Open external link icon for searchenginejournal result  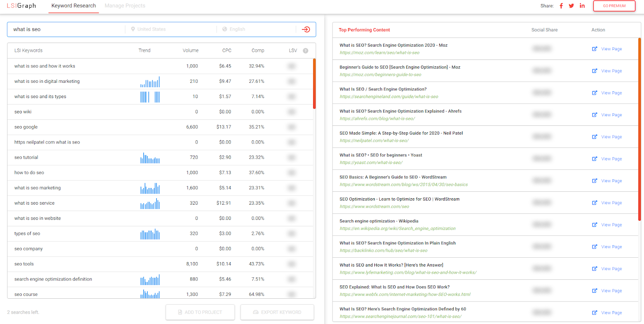click(594, 313)
